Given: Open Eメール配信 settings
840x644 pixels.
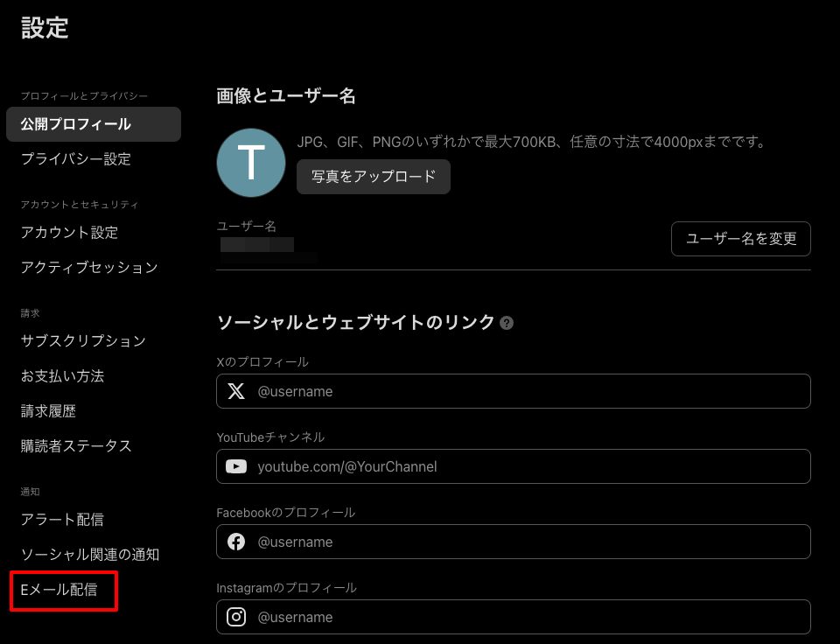Looking at the screenshot, I should pos(59,591).
